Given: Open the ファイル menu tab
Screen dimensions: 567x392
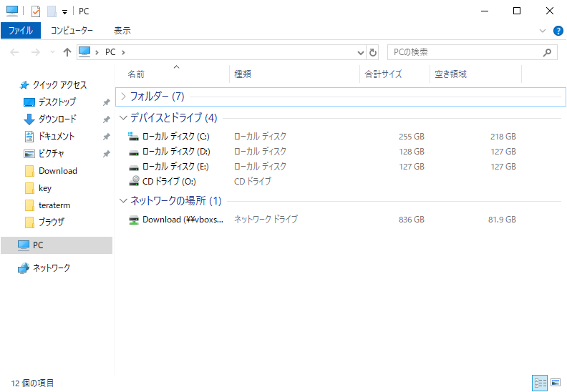Looking at the screenshot, I should (x=21, y=31).
